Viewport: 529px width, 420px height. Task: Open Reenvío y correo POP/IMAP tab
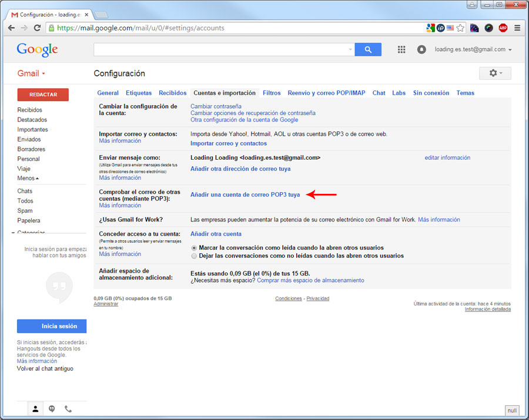click(326, 93)
